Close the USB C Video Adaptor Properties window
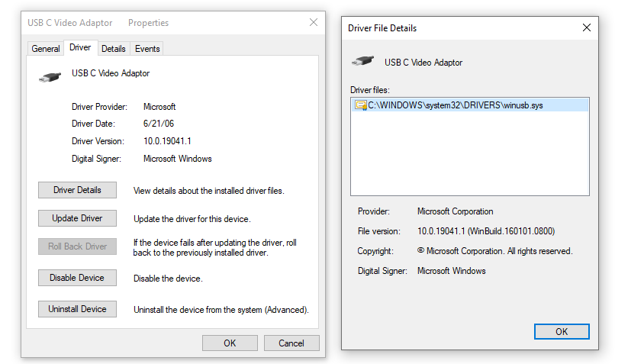This screenshot has height=364, width=644. (314, 23)
